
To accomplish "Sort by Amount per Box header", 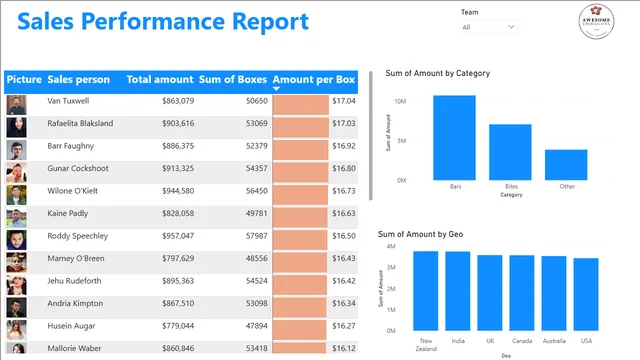I will pyautogui.click(x=313, y=79).
